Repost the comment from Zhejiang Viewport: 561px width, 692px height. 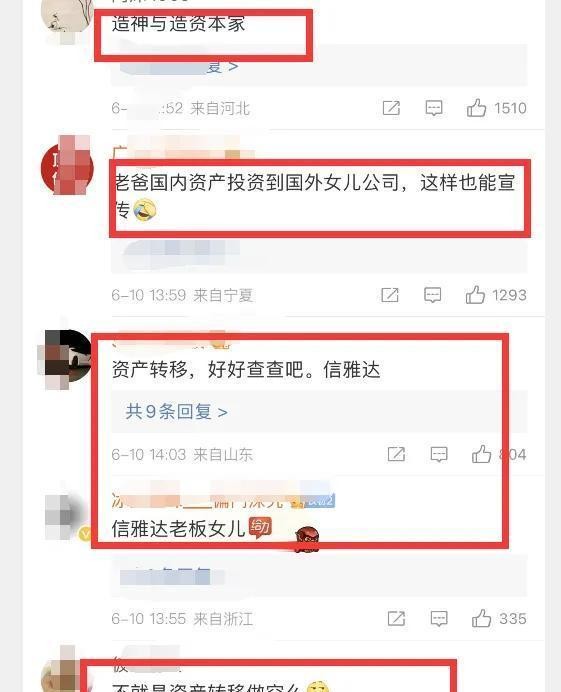tap(396, 618)
